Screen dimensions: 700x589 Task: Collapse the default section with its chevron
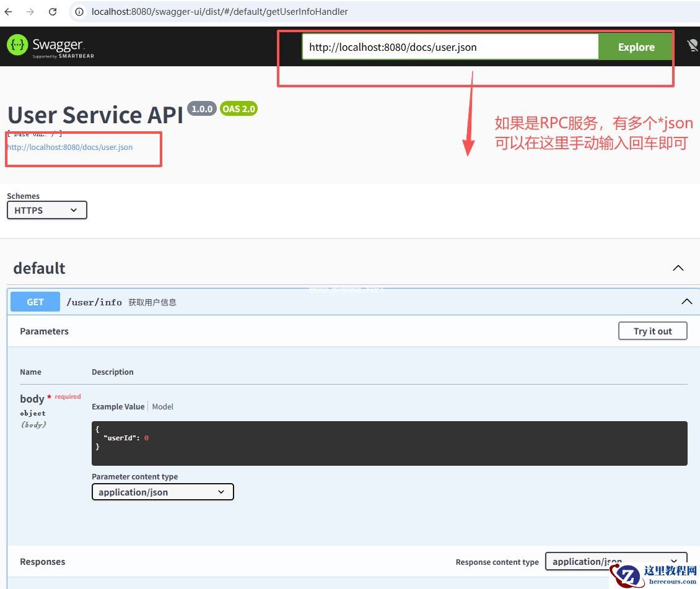tap(678, 268)
